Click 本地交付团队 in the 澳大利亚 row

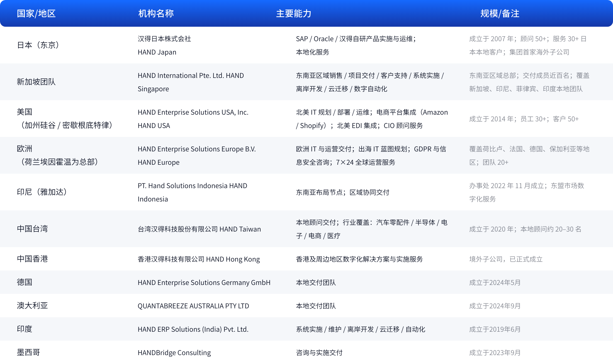pyautogui.click(x=316, y=306)
